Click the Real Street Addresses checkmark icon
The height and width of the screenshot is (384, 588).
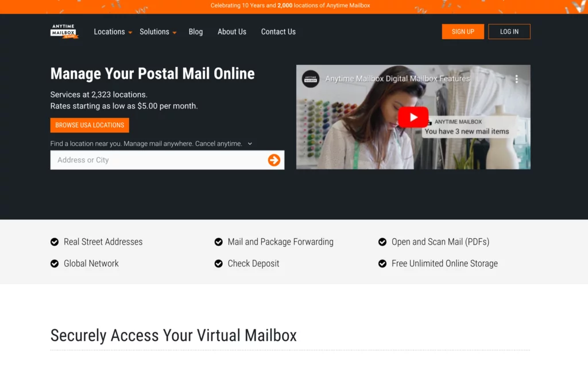[x=55, y=242]
